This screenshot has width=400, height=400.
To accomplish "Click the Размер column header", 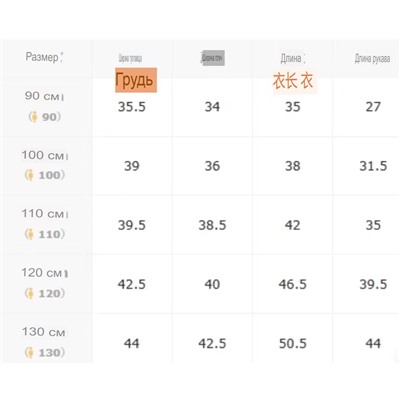I will click(44, 57).
